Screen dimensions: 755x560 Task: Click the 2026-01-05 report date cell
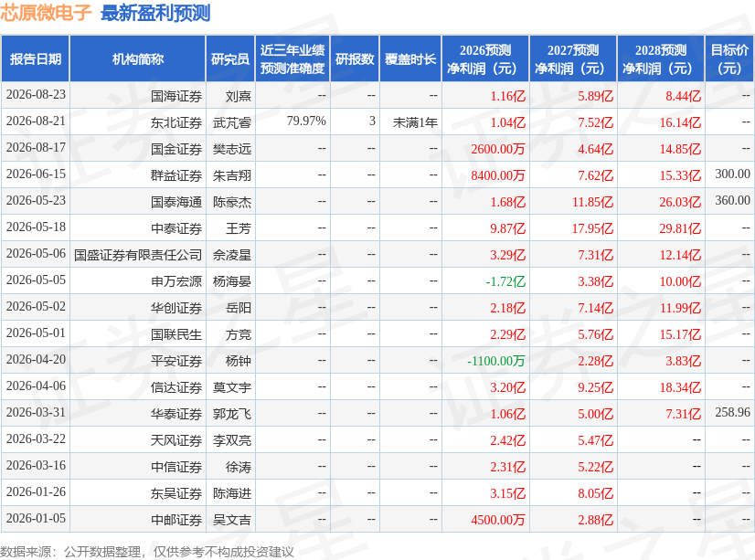[x=36, y=518]
